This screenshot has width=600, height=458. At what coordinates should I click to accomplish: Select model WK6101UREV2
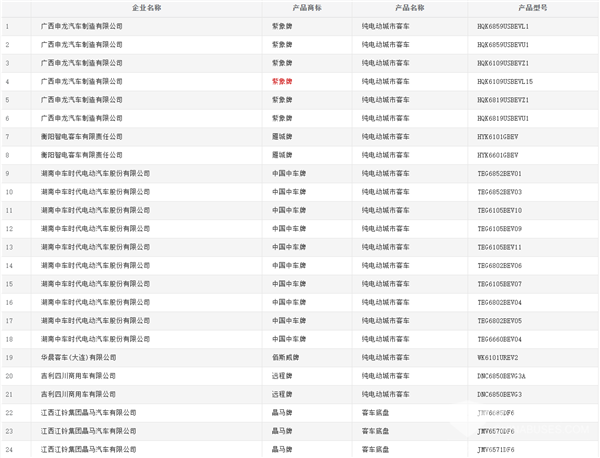point(499,357)
